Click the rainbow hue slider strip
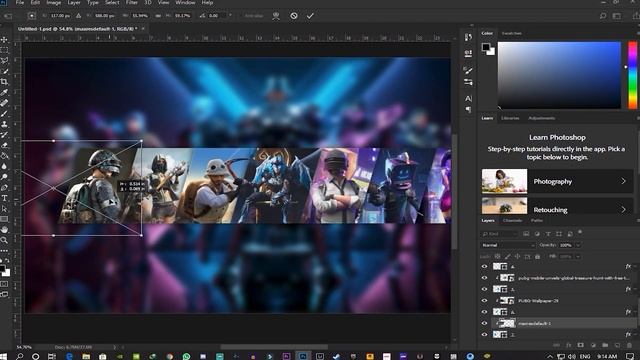Image resolution: width=640 pixels, height=360 pixels. pos(632,75)
